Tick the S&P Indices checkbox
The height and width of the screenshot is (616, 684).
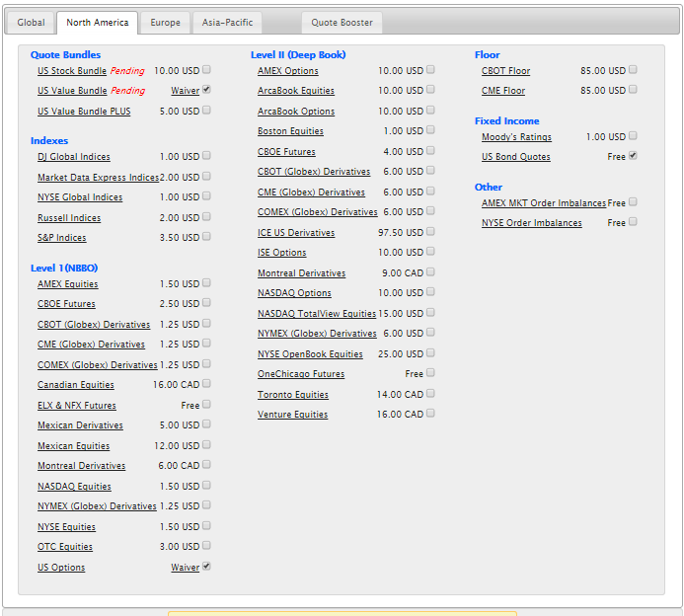[206, 237]
